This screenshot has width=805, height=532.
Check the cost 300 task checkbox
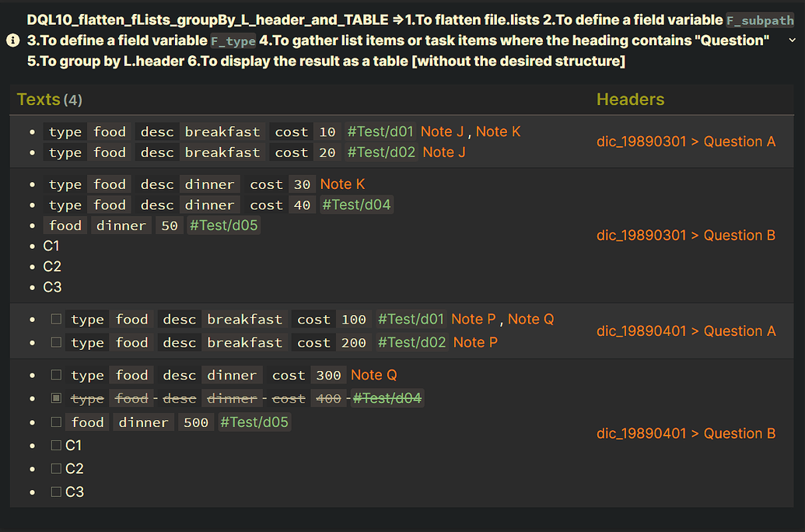click(56, 375)
